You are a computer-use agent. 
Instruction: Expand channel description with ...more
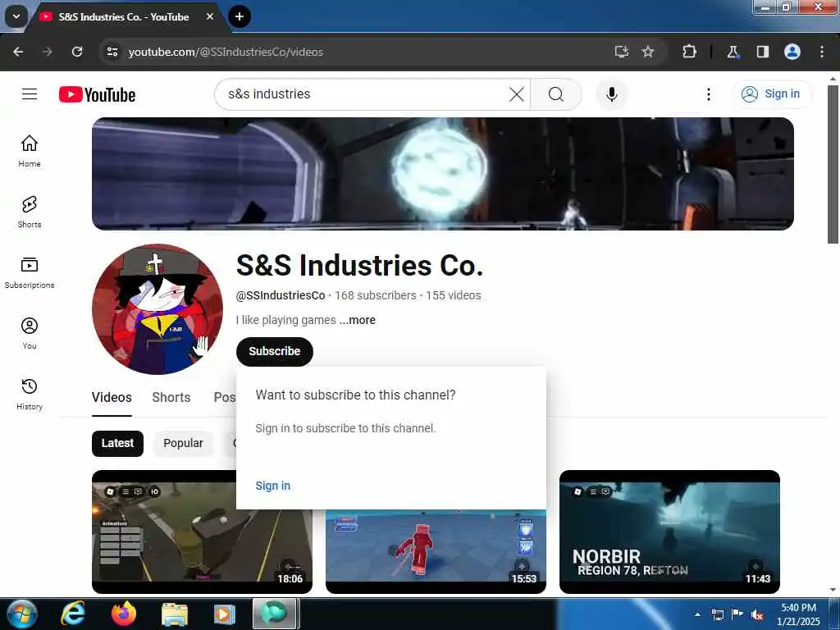[358, 321]
